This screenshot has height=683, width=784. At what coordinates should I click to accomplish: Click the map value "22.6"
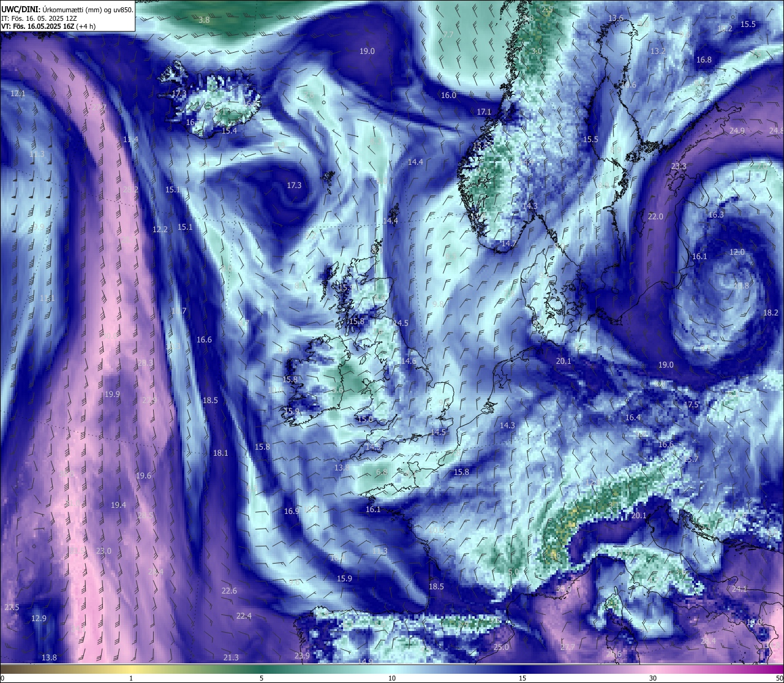click(x=229, y=591)
